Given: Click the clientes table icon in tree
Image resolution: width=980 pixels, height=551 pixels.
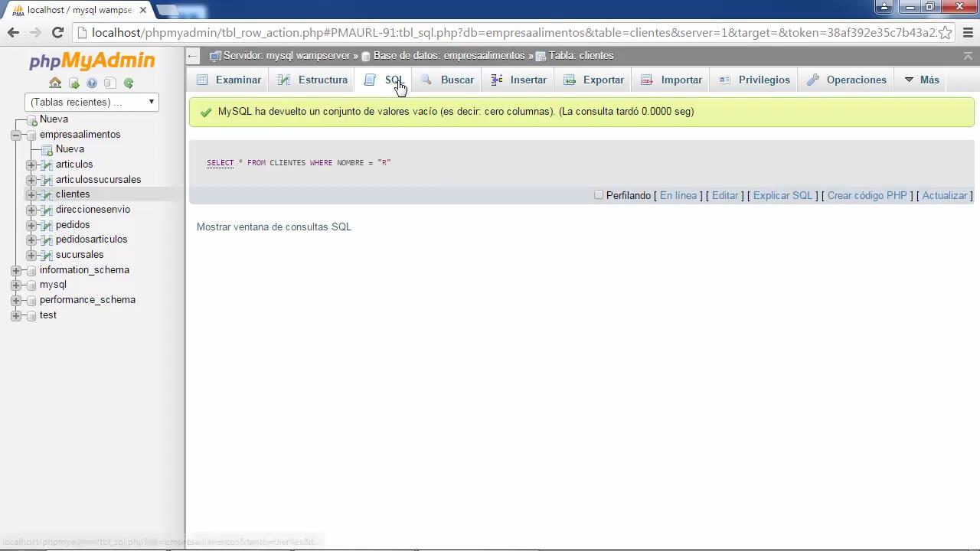Looking at the screenshot, I should pyautogui.click(x=47, y=194).
